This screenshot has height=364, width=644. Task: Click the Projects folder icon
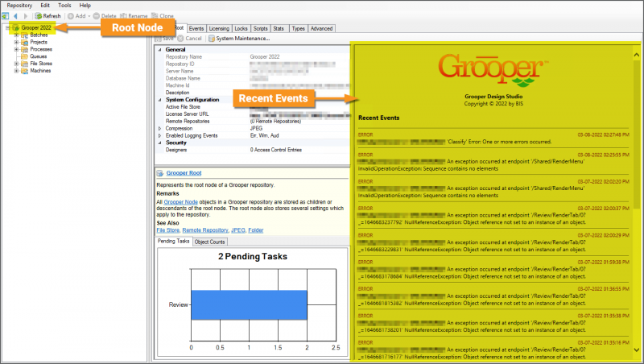click(24, 43)
